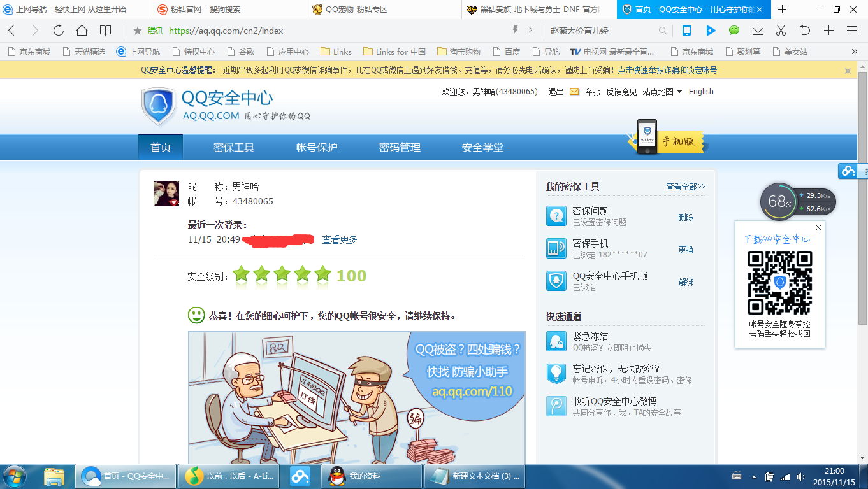Open the green WeChat toolbar icon
The image size is (868, 489).
[x=734, y=31]
